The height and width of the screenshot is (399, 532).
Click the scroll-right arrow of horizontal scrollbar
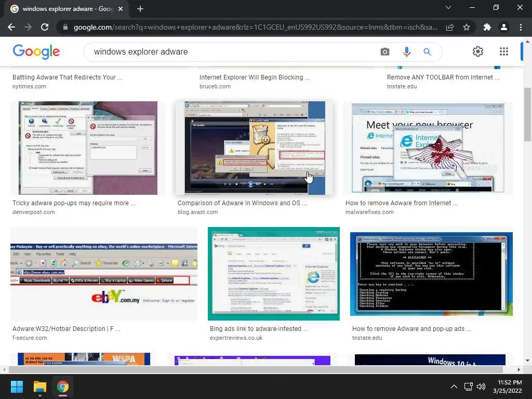pyautogui.click(x=519, y=369)
